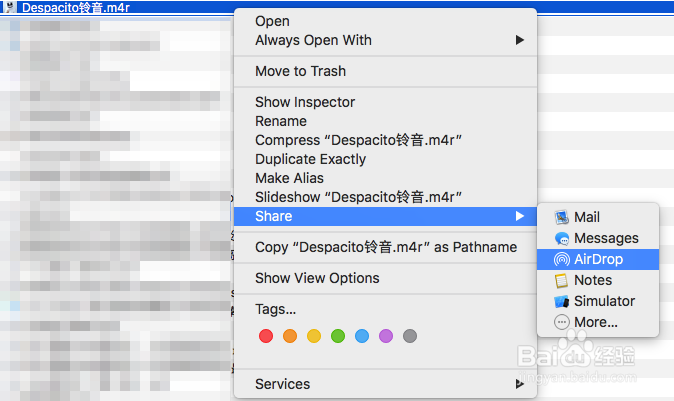674x401 pixels.
Task: Expand the Always Open With submenu arrow
Action: click(520, 40)
